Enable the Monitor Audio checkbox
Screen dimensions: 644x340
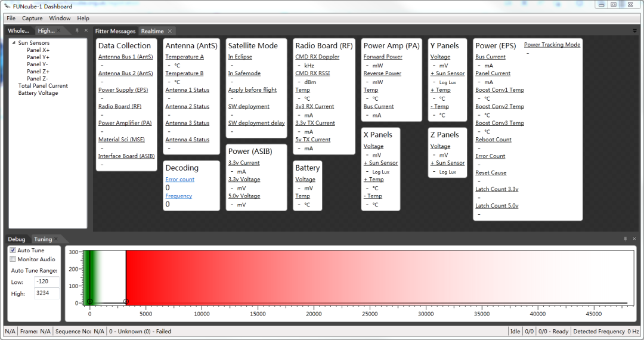[x=13, y=259]
